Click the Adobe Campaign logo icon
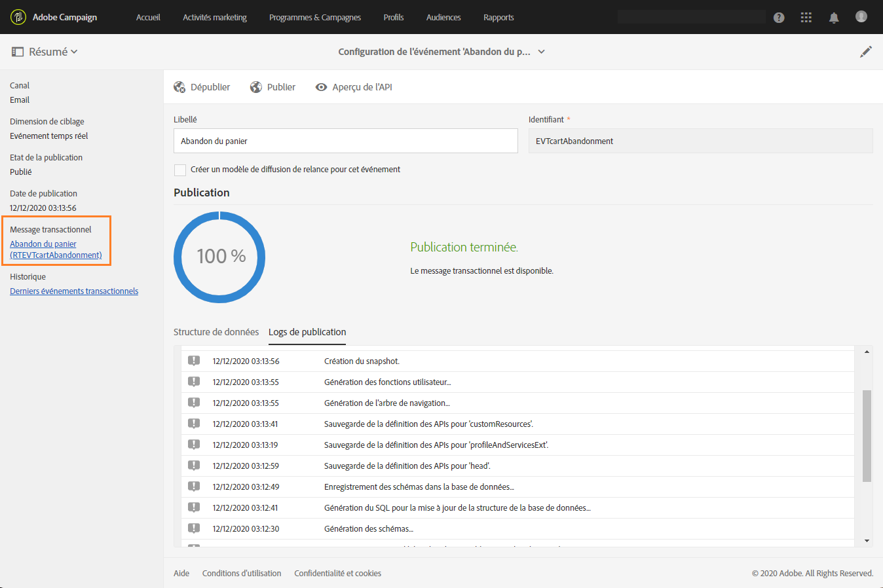This screenshot has width=883, height=588. (x=18, y=17)
